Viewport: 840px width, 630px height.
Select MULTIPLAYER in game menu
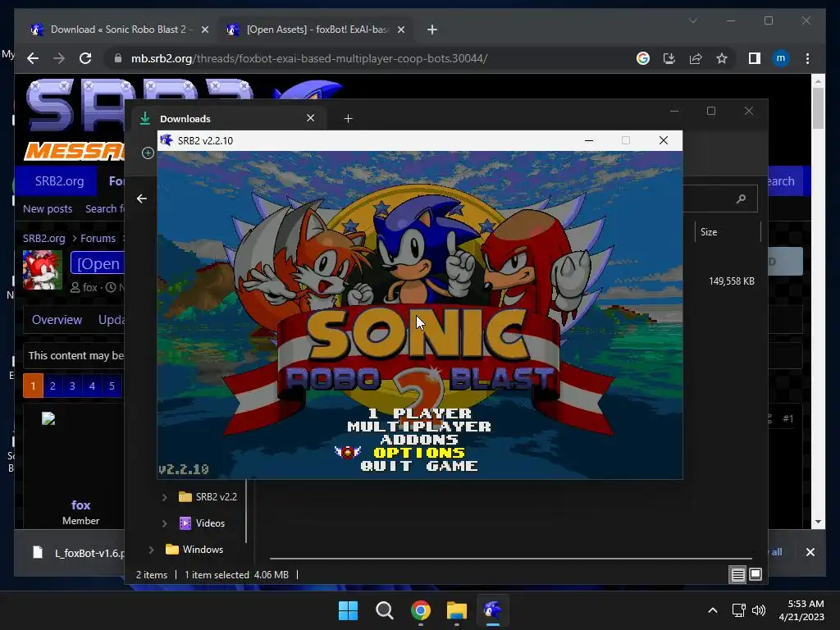pyautogui.click(x=419, y=427)
